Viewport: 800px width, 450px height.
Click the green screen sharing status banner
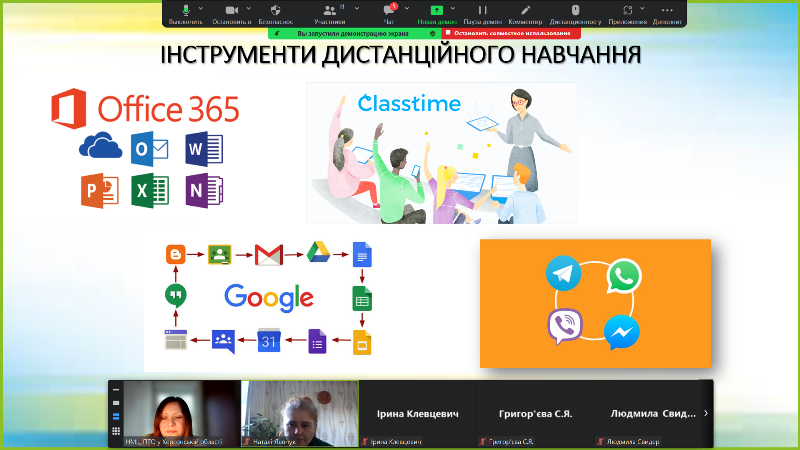click(355, 33)
